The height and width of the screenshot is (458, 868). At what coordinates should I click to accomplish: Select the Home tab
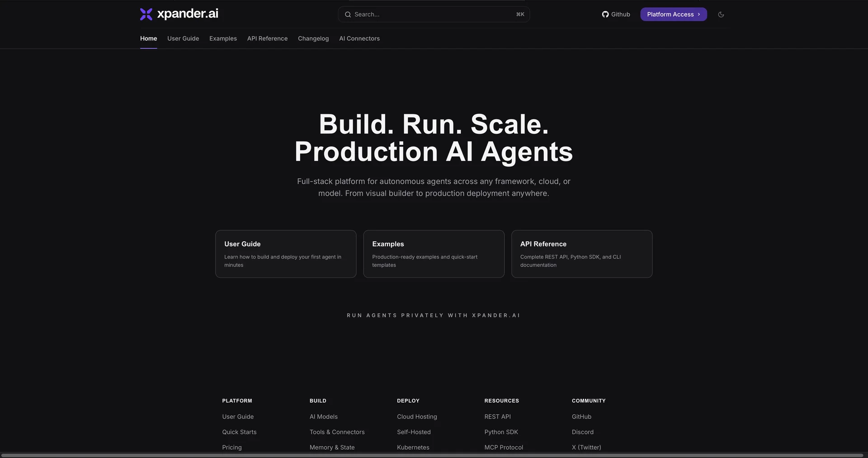point(148,38)
